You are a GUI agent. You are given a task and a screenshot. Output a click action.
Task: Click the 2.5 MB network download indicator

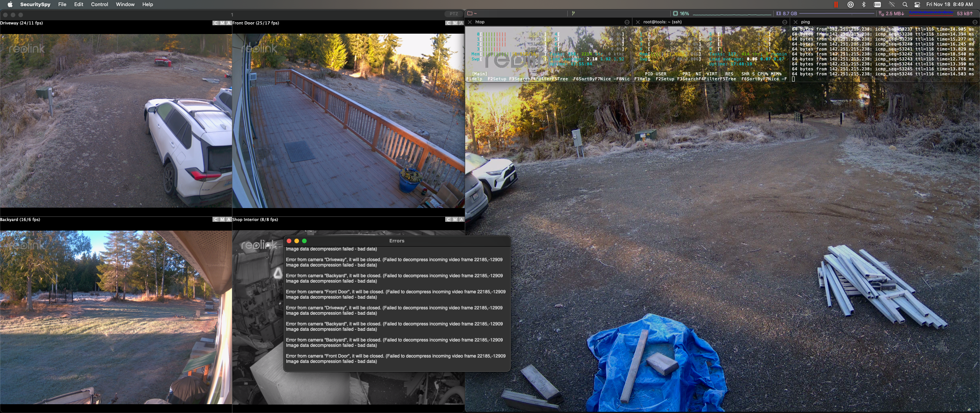(x=892, y=13)
